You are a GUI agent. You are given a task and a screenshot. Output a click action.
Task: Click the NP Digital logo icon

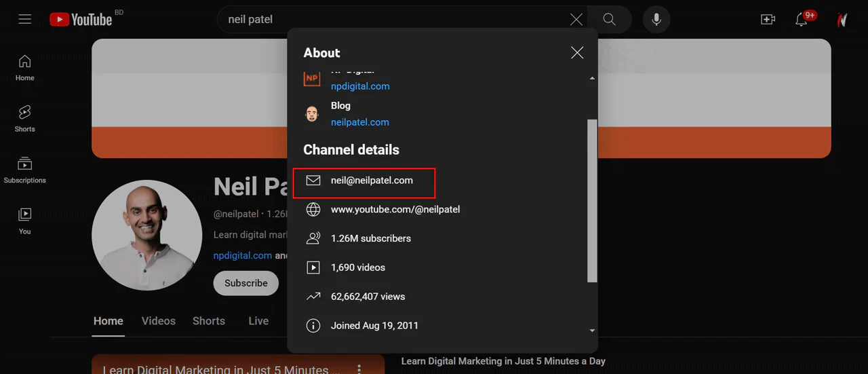coord(312,78)
